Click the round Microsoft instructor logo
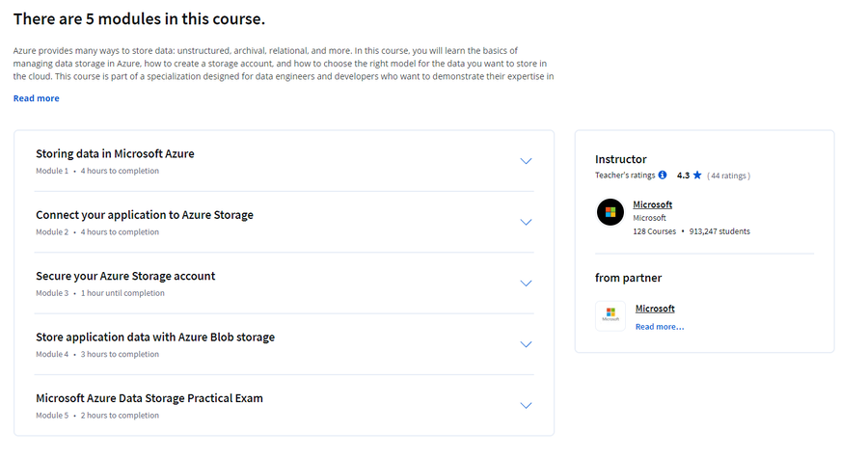The height and width of the screenshot is (459, 868). click(610, 212)
